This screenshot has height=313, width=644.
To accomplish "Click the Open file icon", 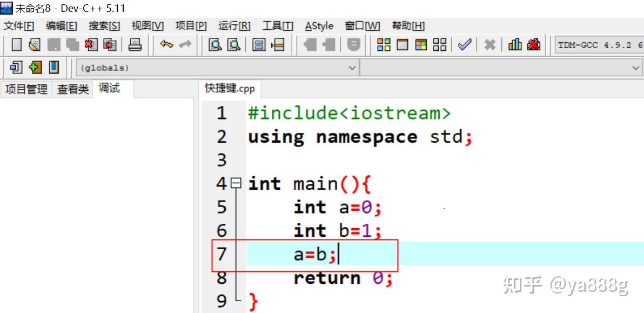I will tap(35, 44).
